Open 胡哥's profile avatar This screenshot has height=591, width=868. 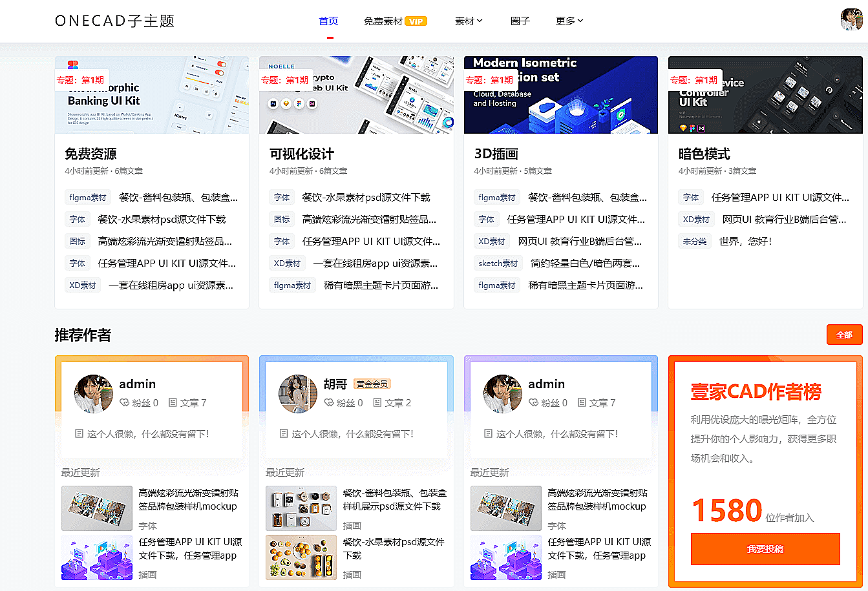click(298, 393)
